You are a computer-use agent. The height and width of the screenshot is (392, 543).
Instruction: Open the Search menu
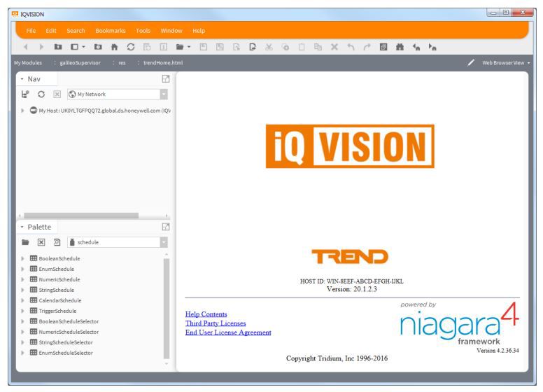pyautogui.click(x=76, y=31)
